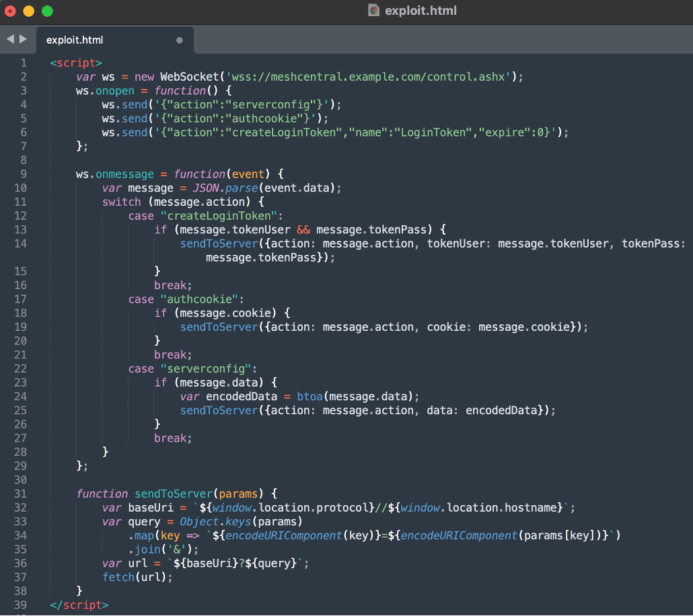Screen dimensions: 693x616
Task: Click the .map call on line 34
Action: (x=141, y=535)
